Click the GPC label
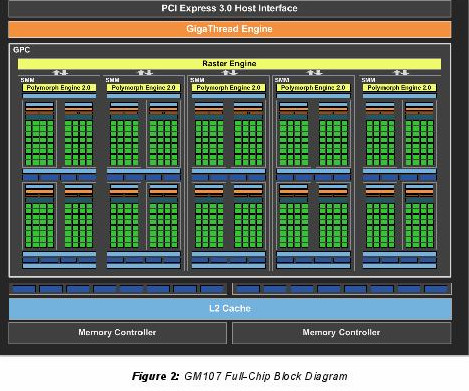Screen dimensions: 469x391 coord(21,50)
